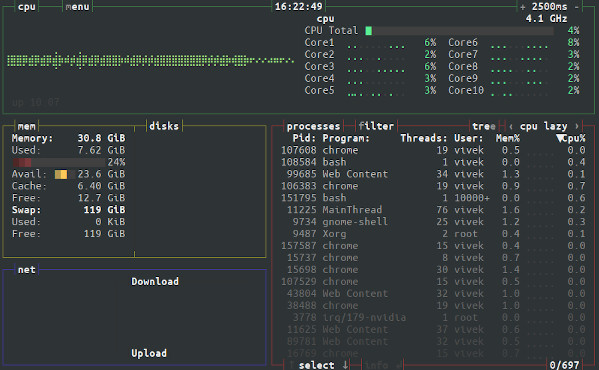
Task: Click the Threads: column header
Action: (424, 138)
